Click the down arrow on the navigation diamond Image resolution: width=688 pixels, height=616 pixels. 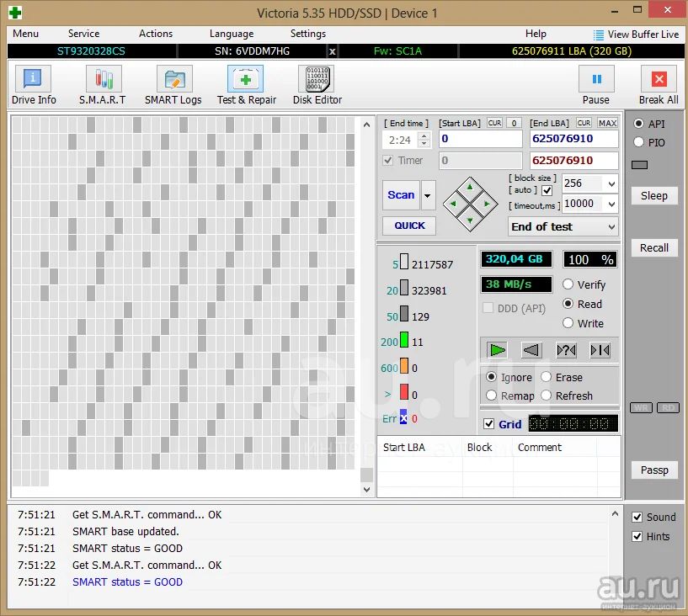470,220
